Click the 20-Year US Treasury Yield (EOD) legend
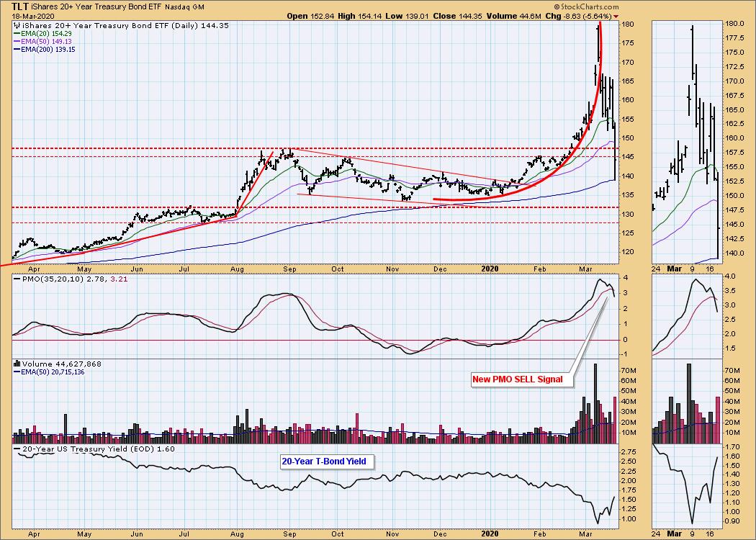Screen dimensions: 756x540 point(94,449)
